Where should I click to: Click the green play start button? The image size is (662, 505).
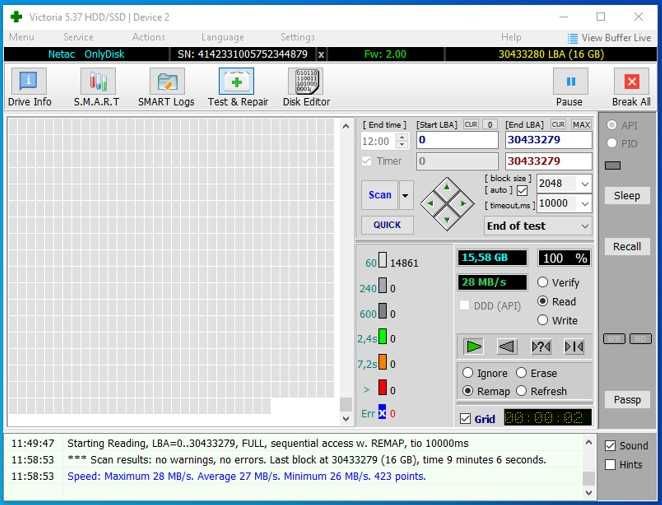tap(473, 347)
